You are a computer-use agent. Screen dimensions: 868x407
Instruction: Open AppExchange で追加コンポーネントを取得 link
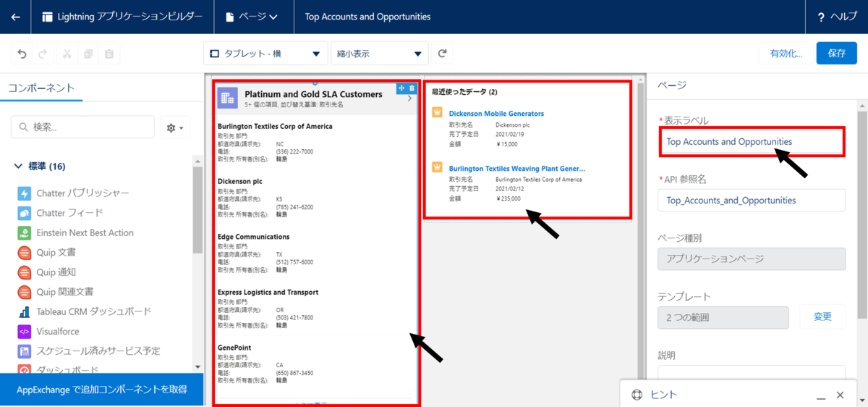click(102, 390)
